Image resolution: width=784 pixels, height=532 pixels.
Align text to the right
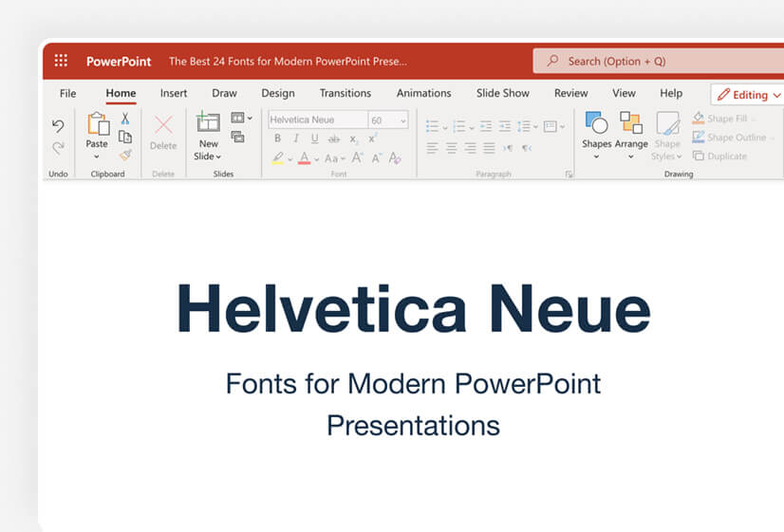(470, 148)
